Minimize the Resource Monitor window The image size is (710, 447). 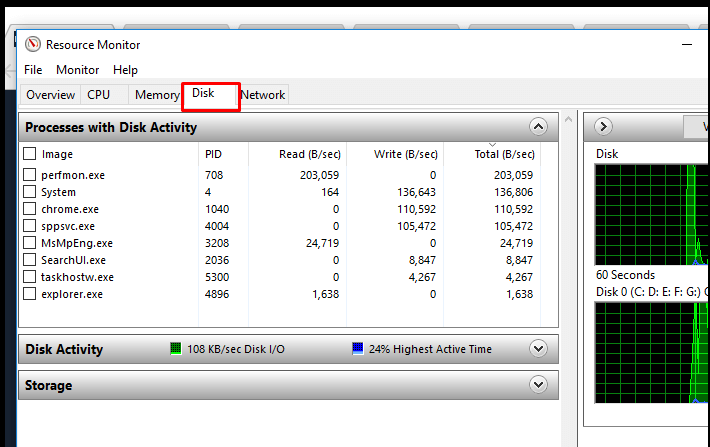(x=687, y=44)
